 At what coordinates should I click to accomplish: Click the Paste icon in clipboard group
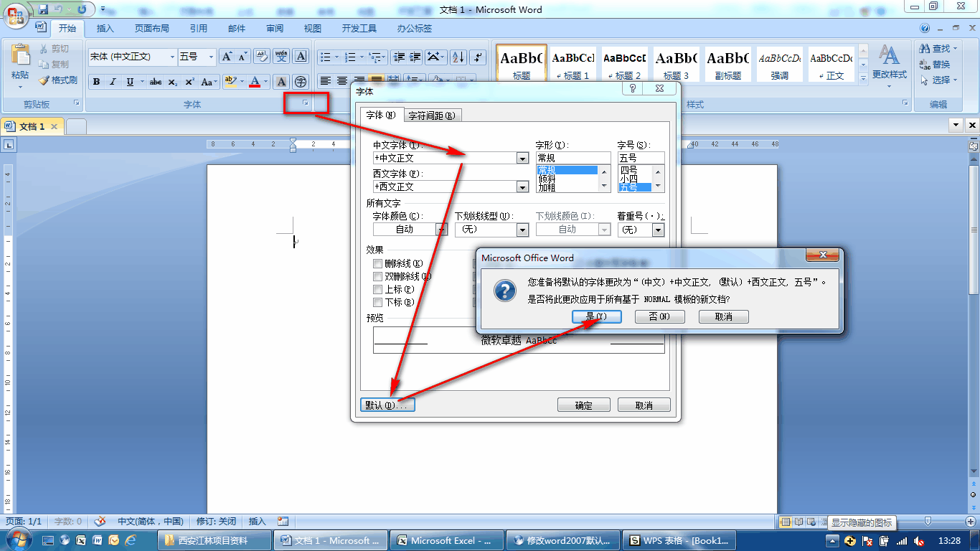click(20, 55)
